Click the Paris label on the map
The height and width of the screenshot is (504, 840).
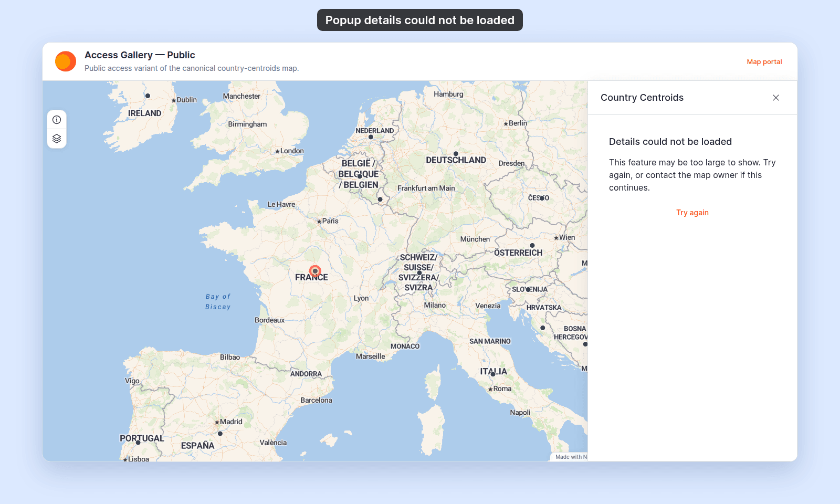(x=330, y=221)
